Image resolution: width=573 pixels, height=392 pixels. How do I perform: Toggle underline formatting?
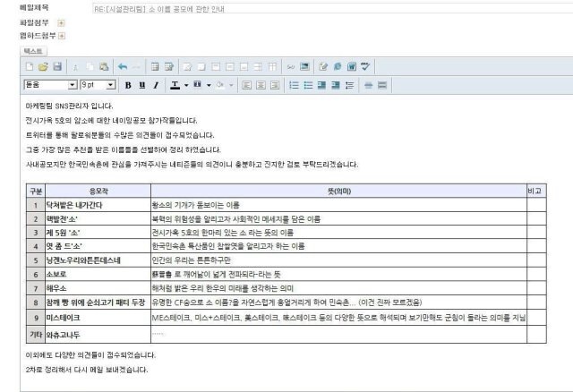142,85
